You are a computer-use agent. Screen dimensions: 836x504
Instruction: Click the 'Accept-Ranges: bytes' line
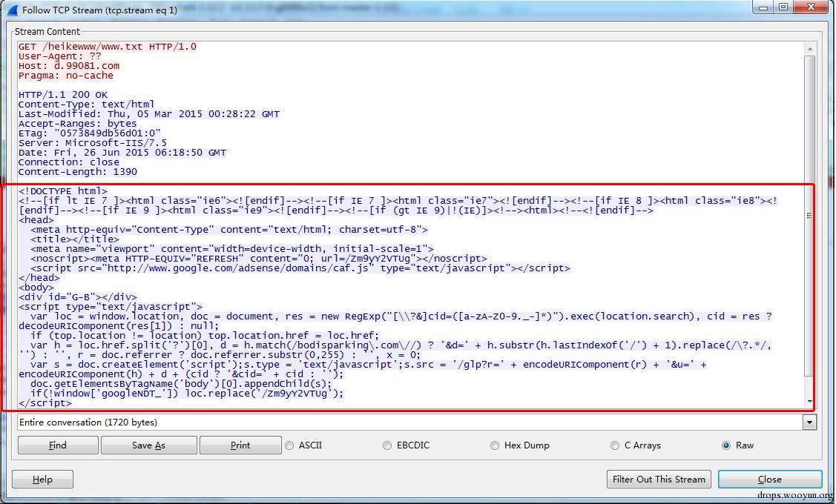click(x=77, y=124)
